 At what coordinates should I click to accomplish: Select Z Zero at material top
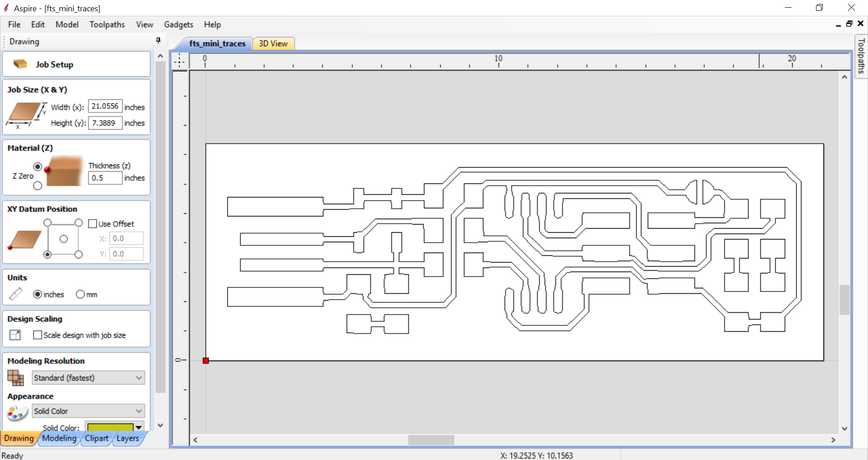pos(38,167)
